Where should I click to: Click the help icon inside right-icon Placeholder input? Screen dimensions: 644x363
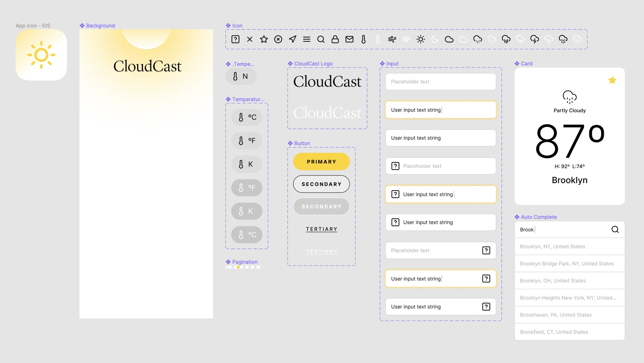(486, 250)
